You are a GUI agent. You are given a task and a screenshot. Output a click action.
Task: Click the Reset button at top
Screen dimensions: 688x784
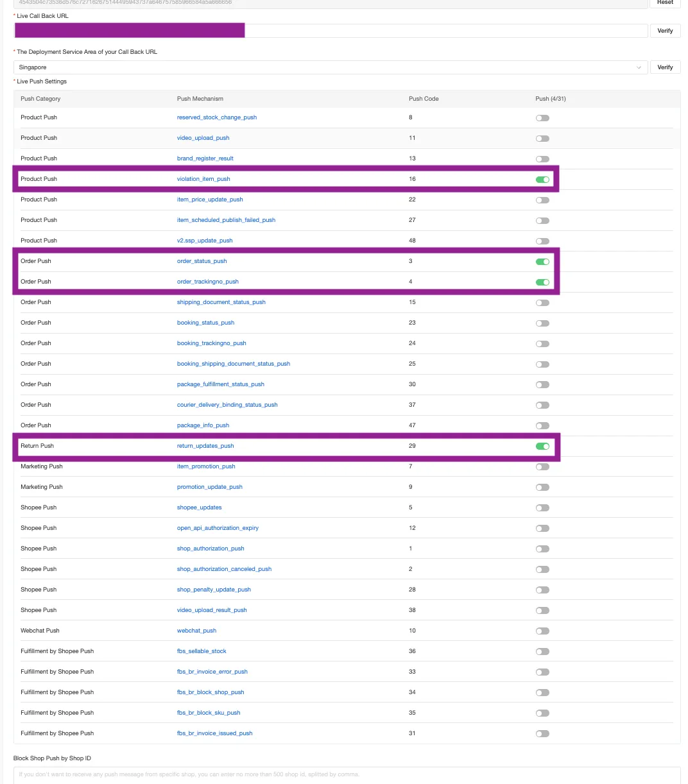coord(665,3)
